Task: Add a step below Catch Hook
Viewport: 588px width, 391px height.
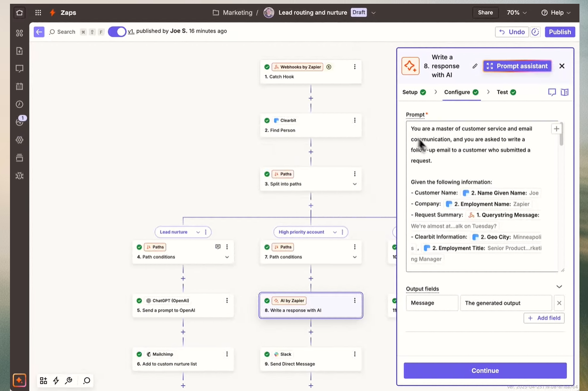Action: coord(311,98)
